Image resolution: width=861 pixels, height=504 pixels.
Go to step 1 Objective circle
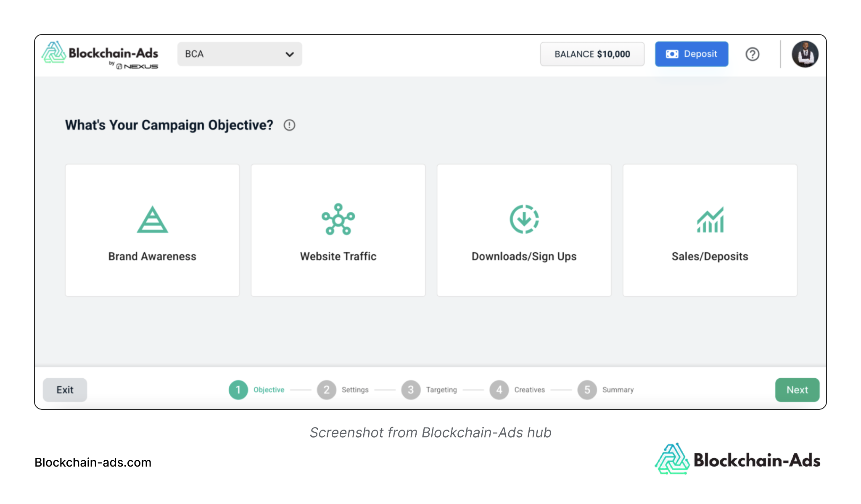pos(238,390)
